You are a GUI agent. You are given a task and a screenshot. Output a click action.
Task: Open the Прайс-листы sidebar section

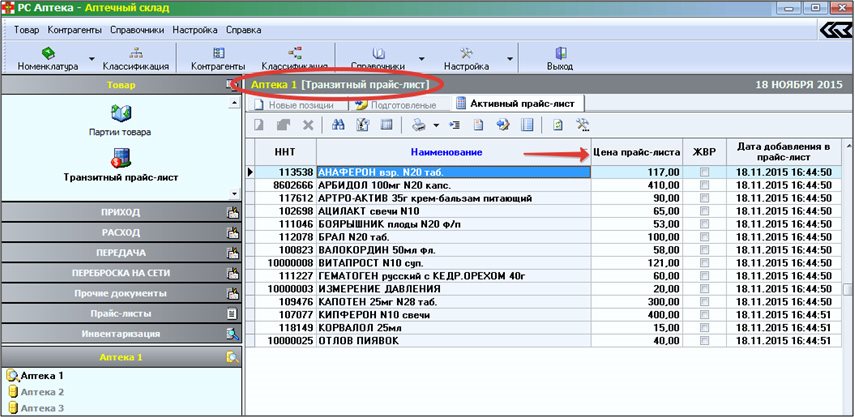(121, 314)
